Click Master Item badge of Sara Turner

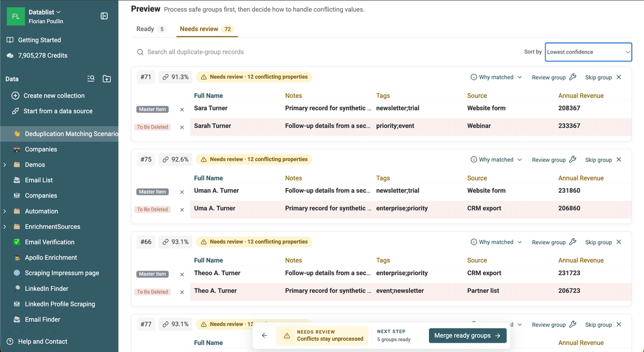point(152,109)
